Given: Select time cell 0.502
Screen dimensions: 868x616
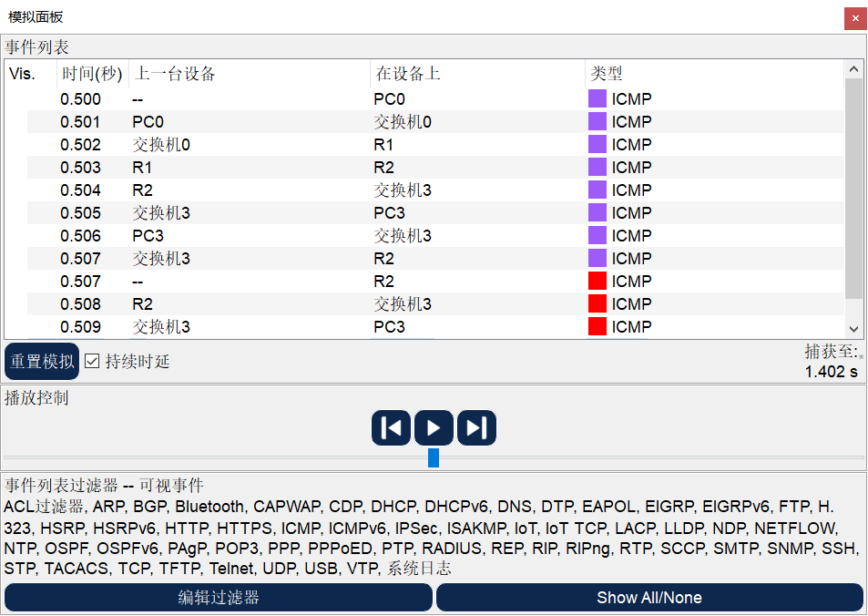Looking at the screenshot, I should 80,145.
